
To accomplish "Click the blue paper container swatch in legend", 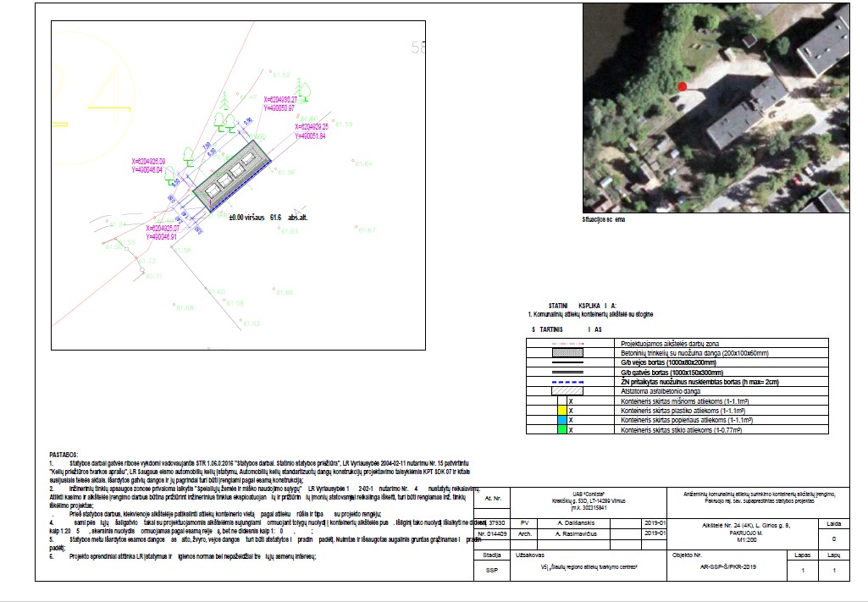I will (562, 420).
